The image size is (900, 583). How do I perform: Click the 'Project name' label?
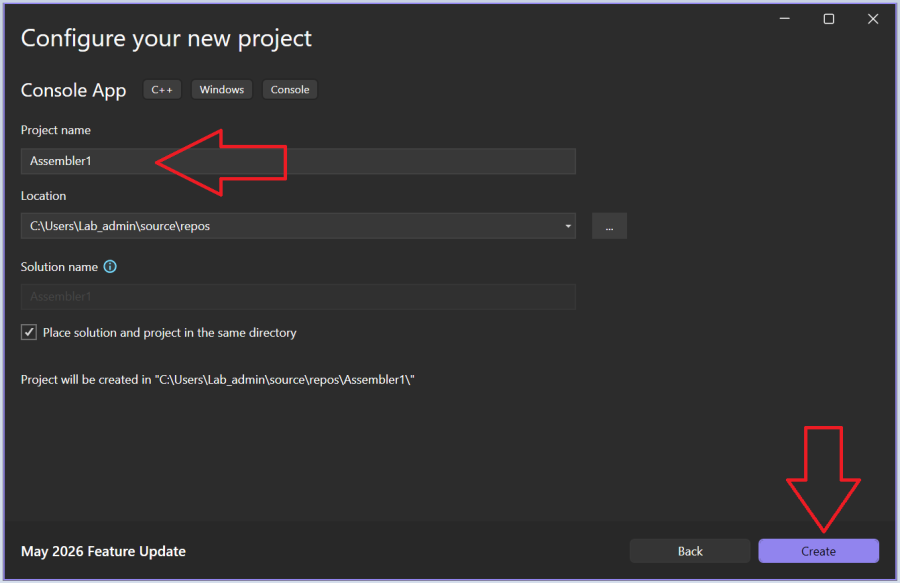pyautogui.click(x=56, y=130)
